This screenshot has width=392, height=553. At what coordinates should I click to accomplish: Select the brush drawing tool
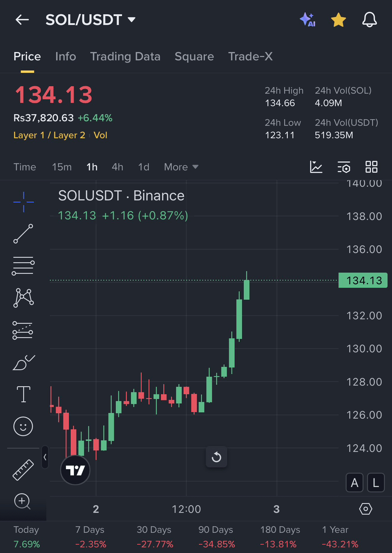(24, 363)
